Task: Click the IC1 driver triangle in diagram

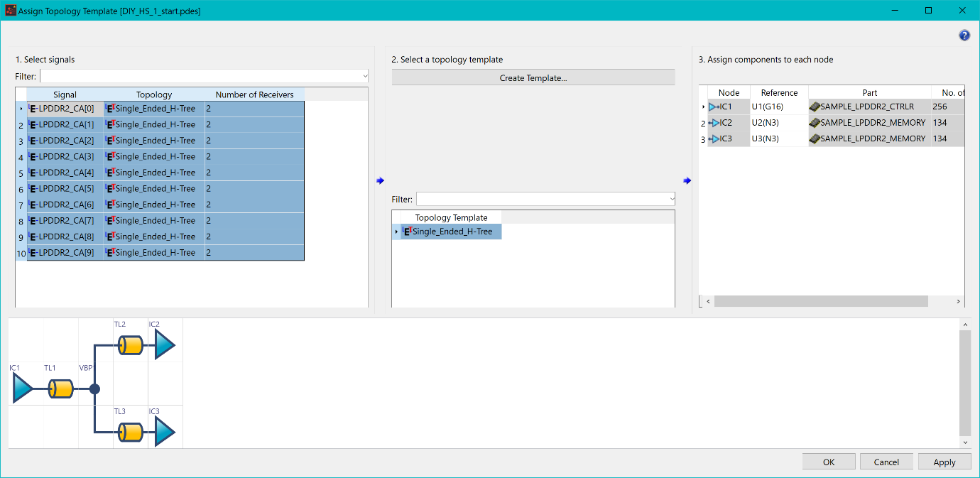Action: pyautogui.click(x=23, y=389)
